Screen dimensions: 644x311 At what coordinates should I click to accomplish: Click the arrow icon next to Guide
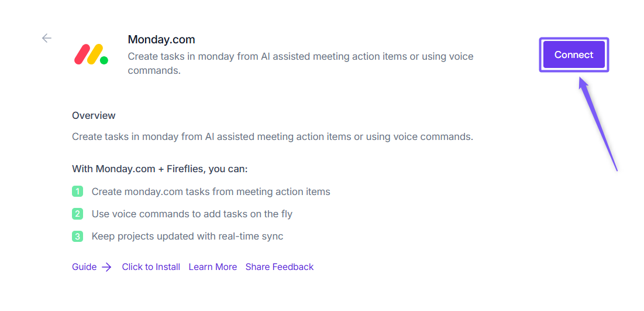[x=106, y=267]
